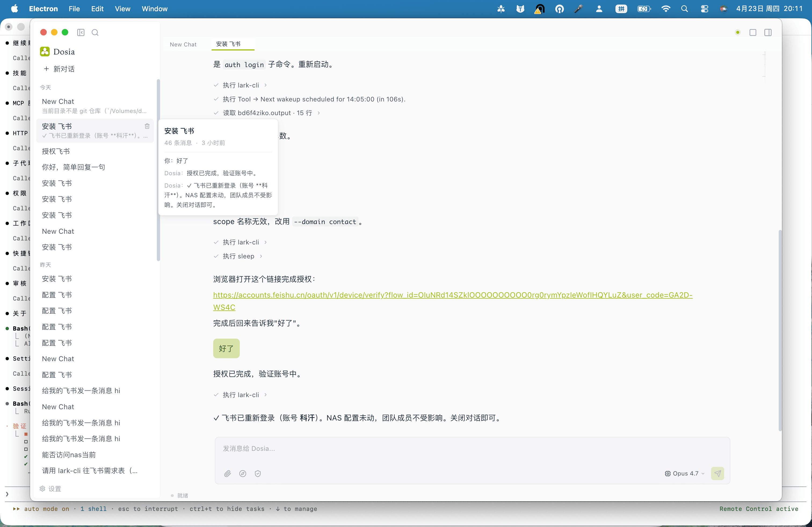812x527 pixels.
Task: Click the shield check icon in composer
Action: [258, 474]
